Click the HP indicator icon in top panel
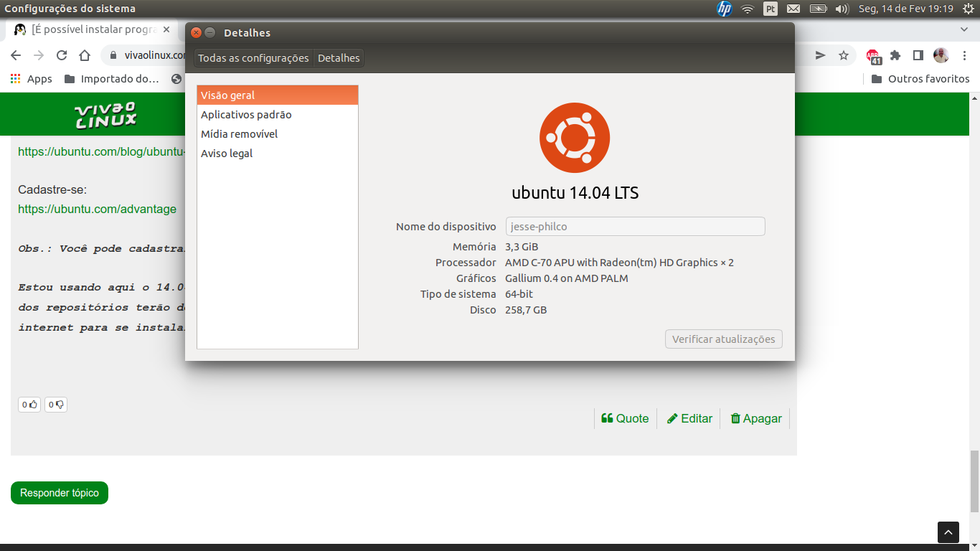The width and height of the screenshot is (980, 551). (725, 9)
